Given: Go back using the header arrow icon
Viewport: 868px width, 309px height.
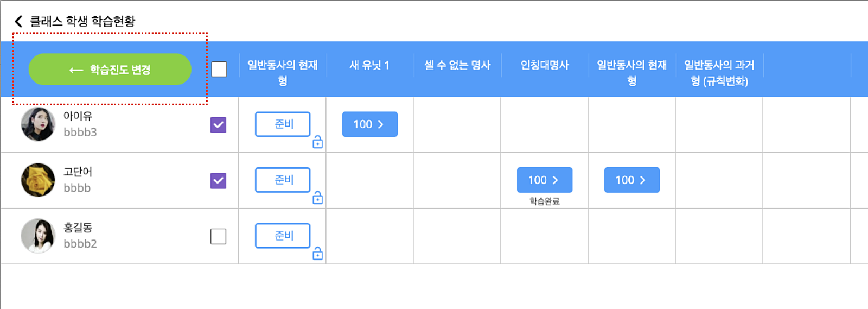Looking at the screenshot, I should [18, 21].
